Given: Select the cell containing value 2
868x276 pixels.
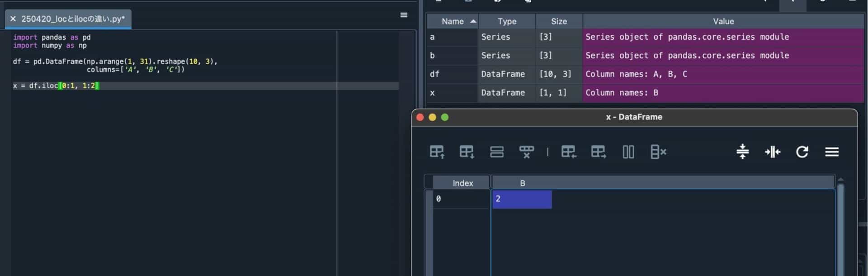Looking at the screenshot, I should 522,199.
